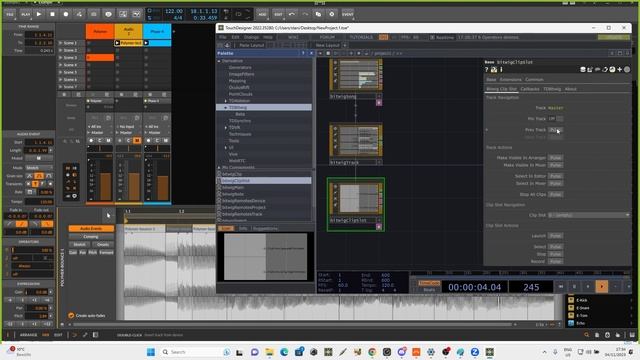Toggle solo on the Phase-4 track
The image size is (640, 360).
(x=157, y=140)
